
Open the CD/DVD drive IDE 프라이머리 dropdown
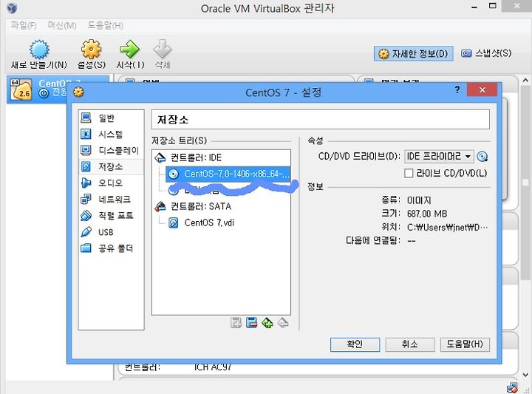coord(439,157)
